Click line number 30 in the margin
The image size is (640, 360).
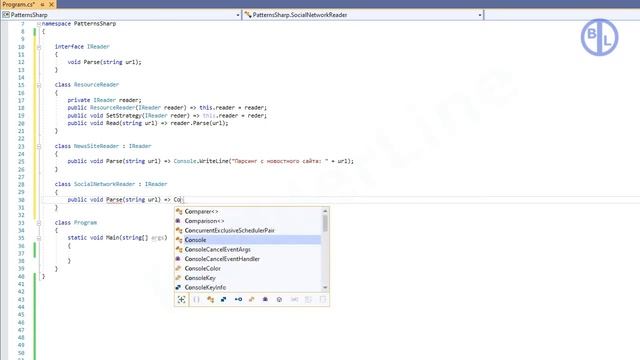(x=21, y=200)
